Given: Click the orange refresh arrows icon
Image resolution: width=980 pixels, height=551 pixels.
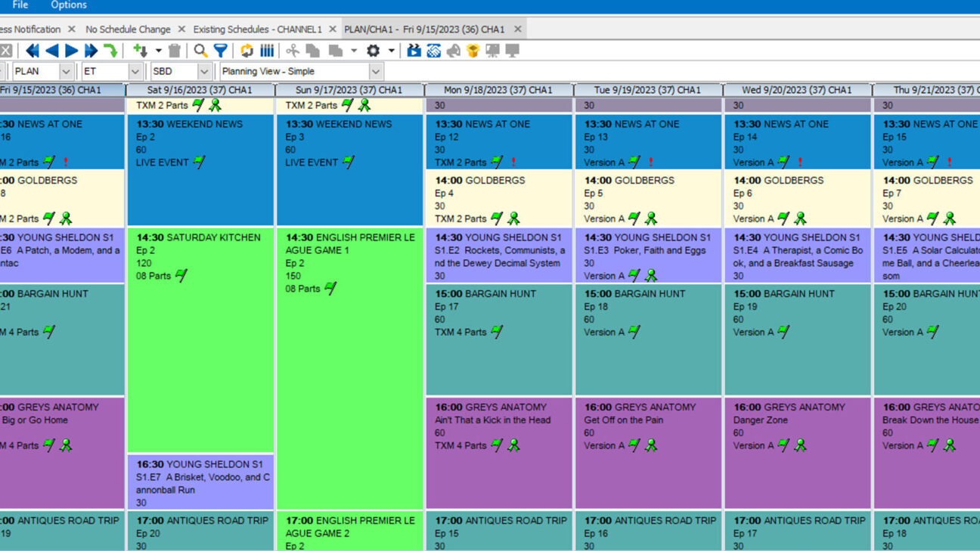Looking at the screenshot, I should coord(247,51).
